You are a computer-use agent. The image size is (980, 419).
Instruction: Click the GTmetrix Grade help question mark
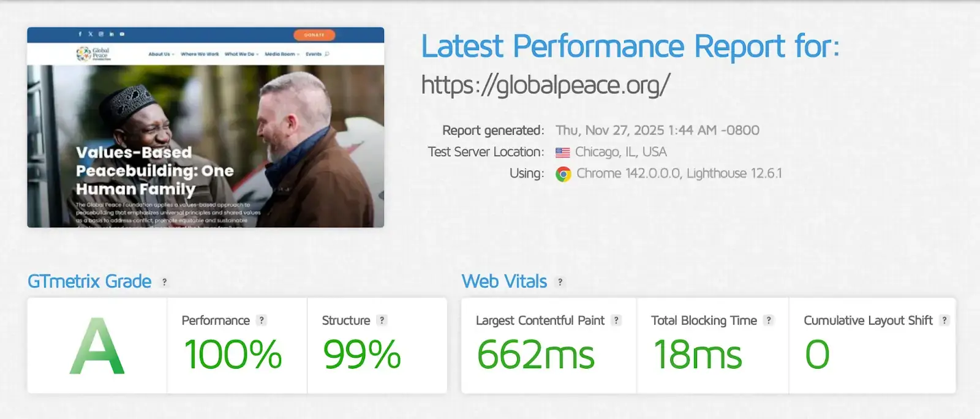tap(164, 282)
